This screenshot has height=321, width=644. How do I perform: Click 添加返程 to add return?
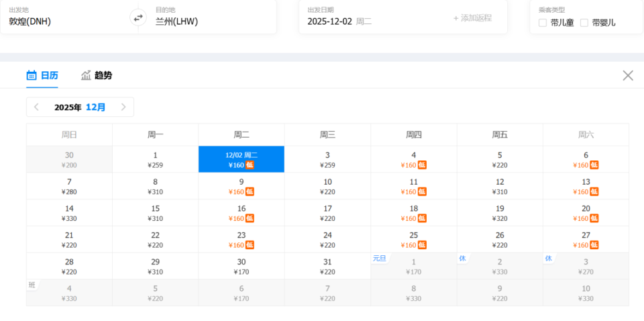coord(472,17)
